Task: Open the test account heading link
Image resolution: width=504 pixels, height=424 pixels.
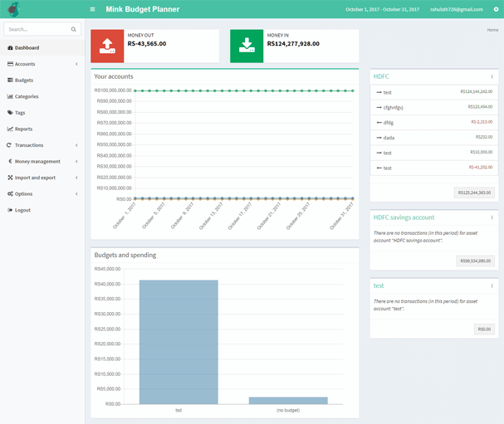Action: 379,285
